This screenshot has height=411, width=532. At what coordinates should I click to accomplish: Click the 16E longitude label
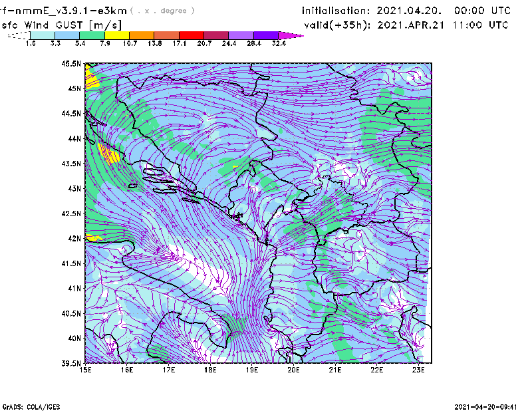pos(127,370)
